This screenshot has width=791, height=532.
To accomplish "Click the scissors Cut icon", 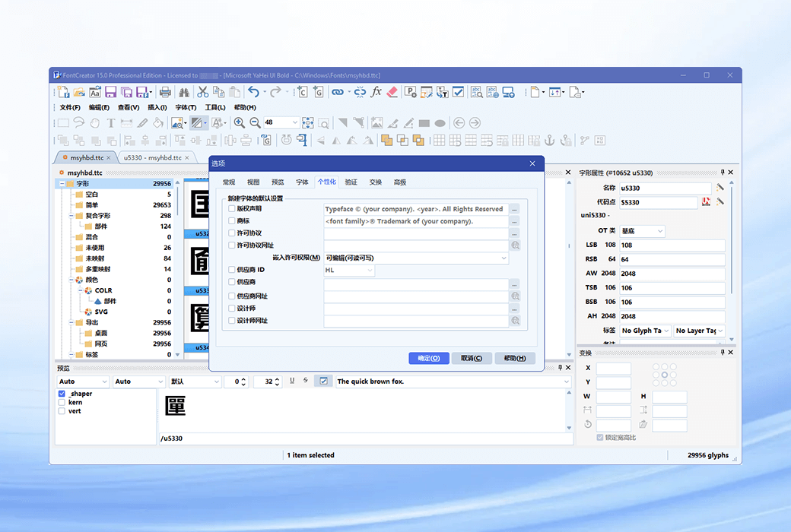I will tap(202, 92).
